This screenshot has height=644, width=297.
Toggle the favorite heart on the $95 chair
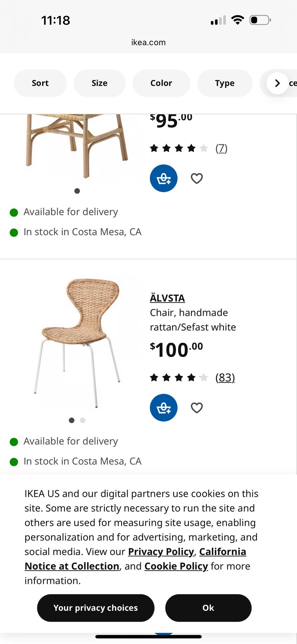[196, 178]
